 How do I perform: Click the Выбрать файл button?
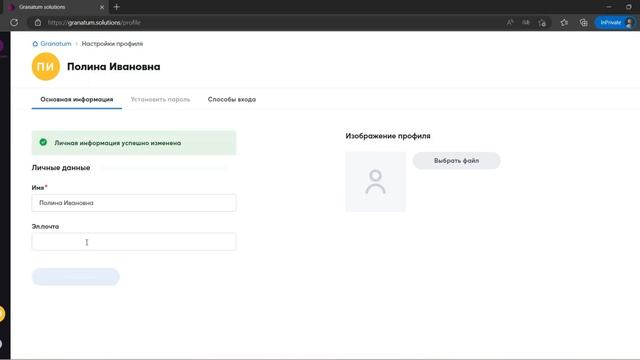point(456,161)
